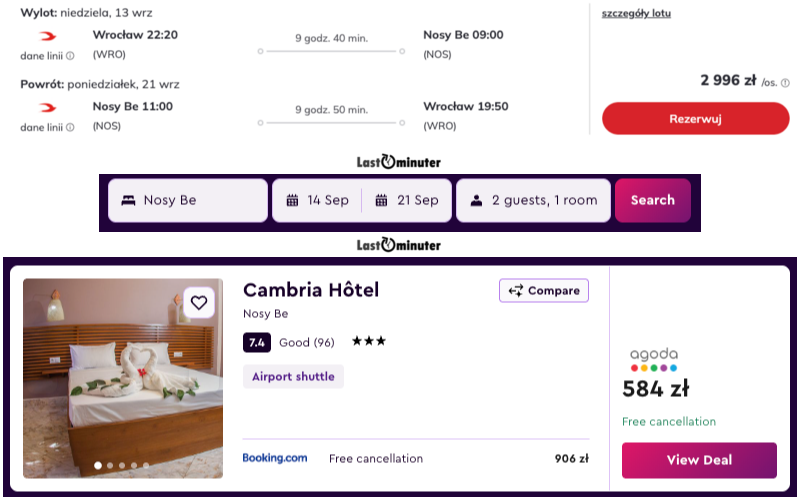The image size is (800, 497).
Task: Open airline info icon for outbound flight
Action: click(70, 56)
